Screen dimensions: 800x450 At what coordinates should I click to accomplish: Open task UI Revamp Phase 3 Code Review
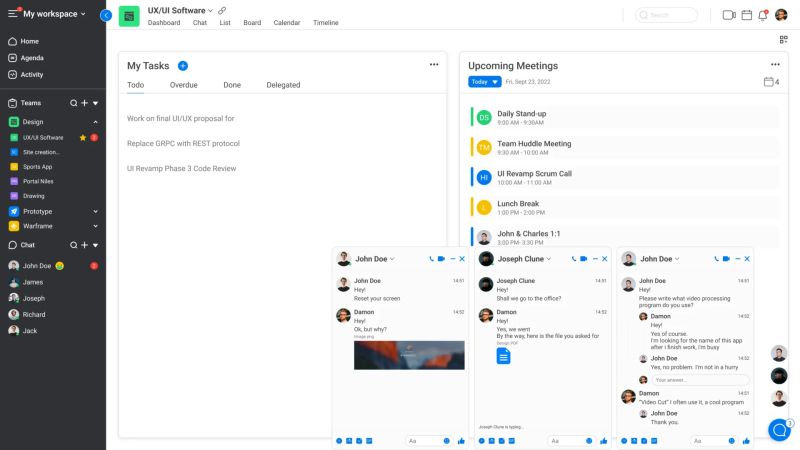click(x=182, y=168)
